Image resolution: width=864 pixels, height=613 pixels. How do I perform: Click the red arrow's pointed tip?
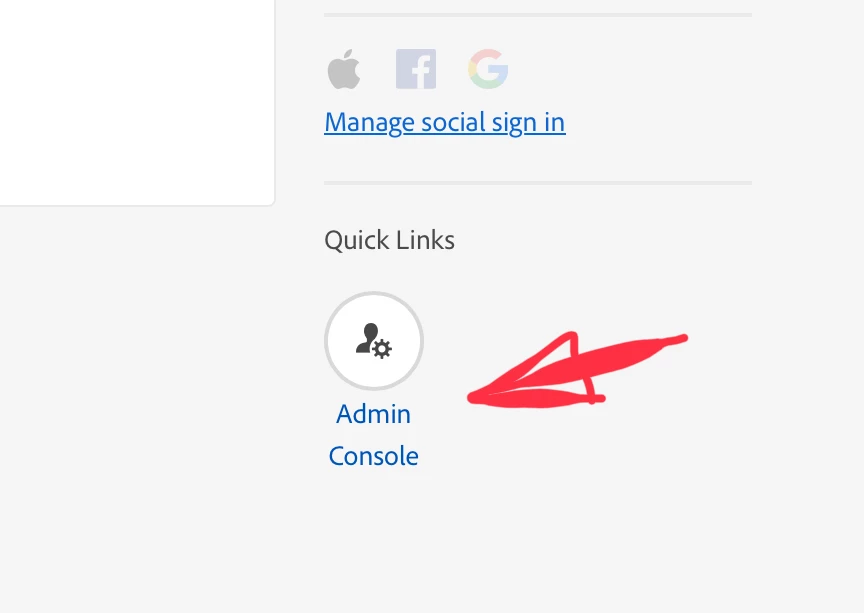pos(473,397)
